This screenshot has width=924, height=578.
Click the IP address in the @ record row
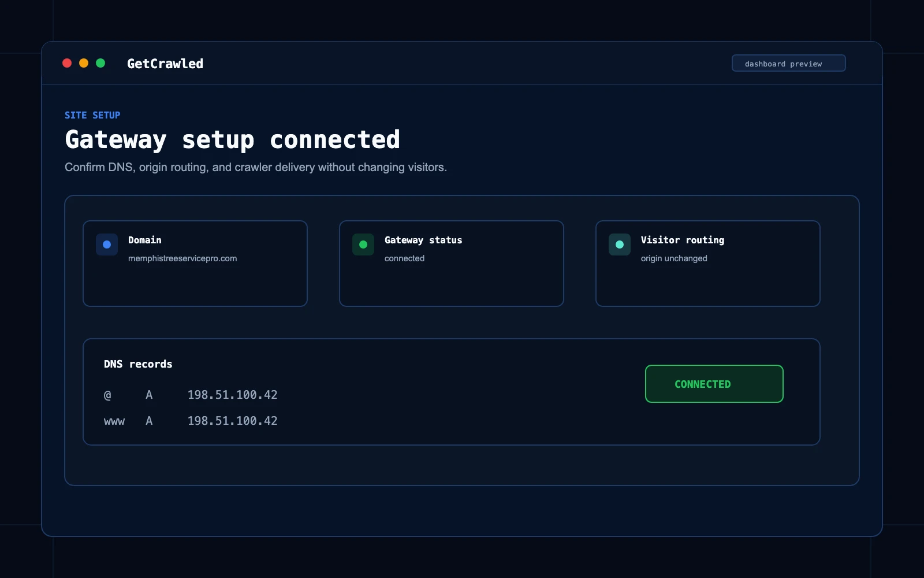[x=232, y=395]
